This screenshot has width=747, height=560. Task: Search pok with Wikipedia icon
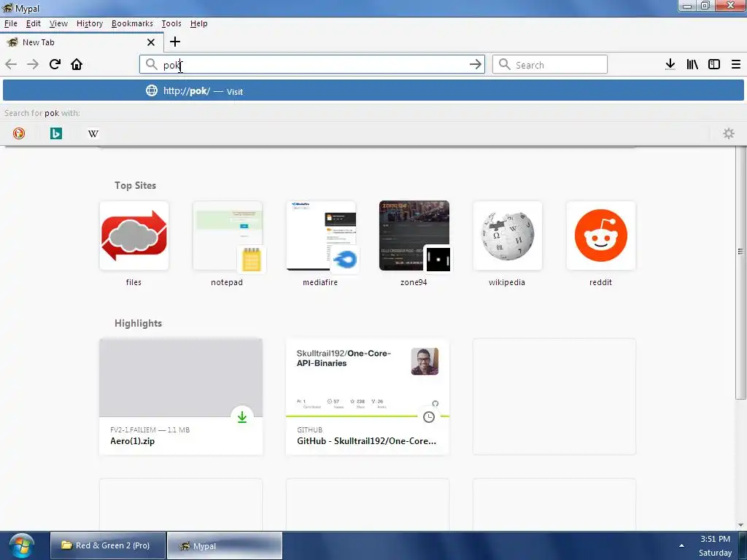point(93,134)
